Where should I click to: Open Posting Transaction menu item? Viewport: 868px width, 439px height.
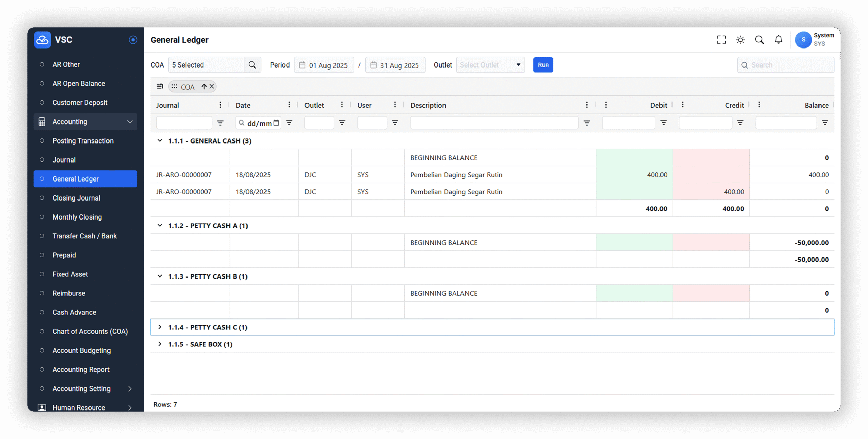pyautogui.click(x=85, y=141)
